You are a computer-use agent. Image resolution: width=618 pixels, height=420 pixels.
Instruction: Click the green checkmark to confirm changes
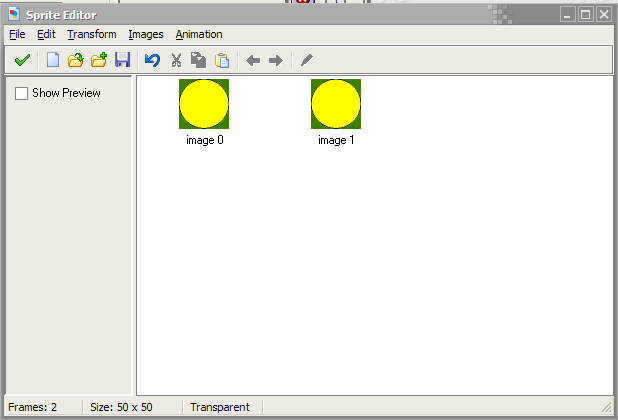click(21, 60)
